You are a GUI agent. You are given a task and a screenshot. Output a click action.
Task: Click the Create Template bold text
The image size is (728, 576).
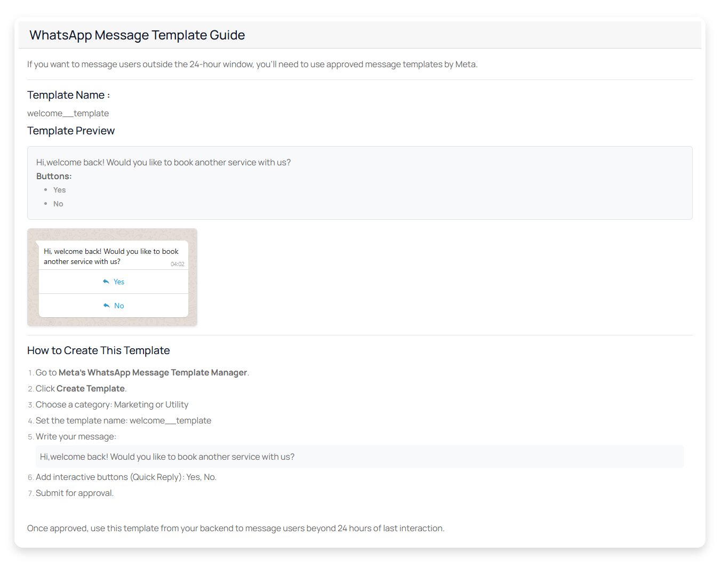90,388
